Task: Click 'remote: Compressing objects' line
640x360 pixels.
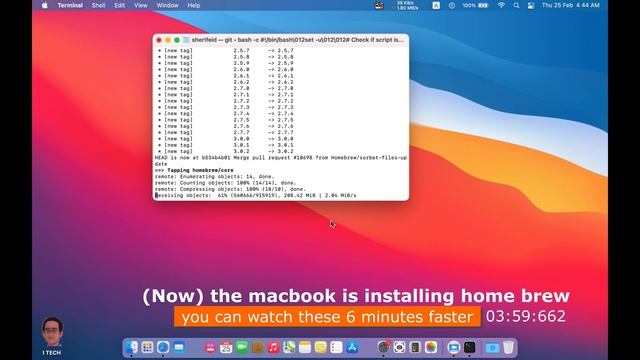Action: [230, 189]
